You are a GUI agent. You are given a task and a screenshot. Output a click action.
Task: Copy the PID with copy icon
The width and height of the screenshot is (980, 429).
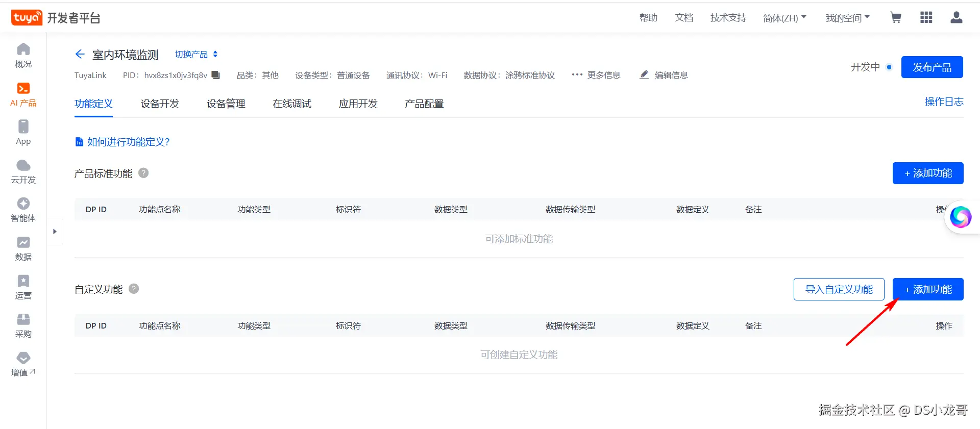pos(216,75)
